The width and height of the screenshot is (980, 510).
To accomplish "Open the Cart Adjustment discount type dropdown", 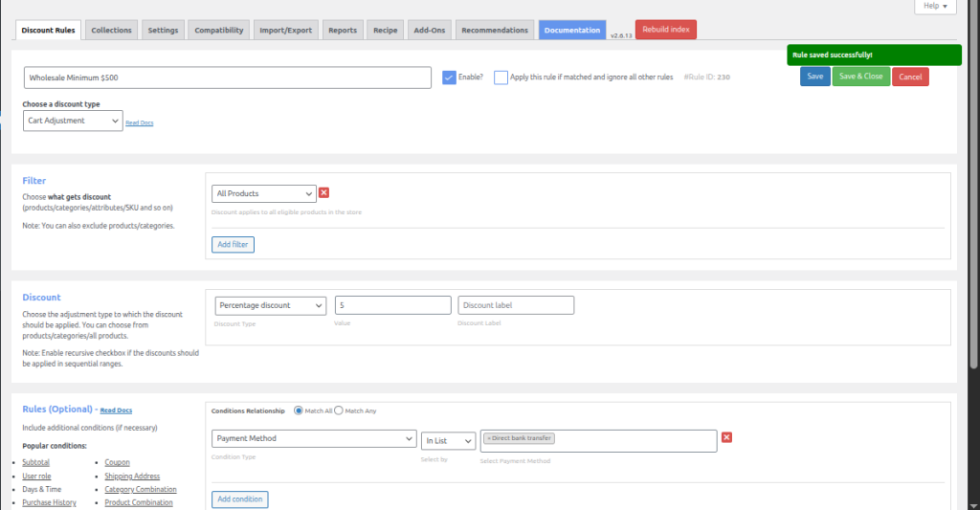I will pyautogui.click(x=73, y=121).
